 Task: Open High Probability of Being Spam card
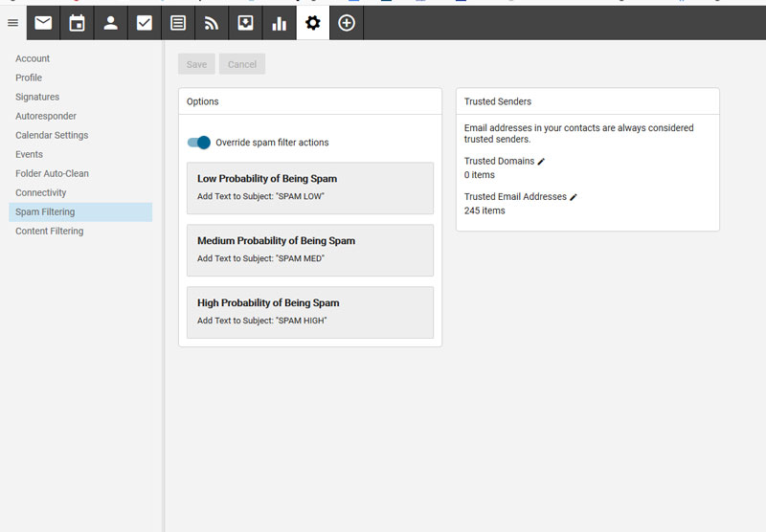click(x=309, y=312)
